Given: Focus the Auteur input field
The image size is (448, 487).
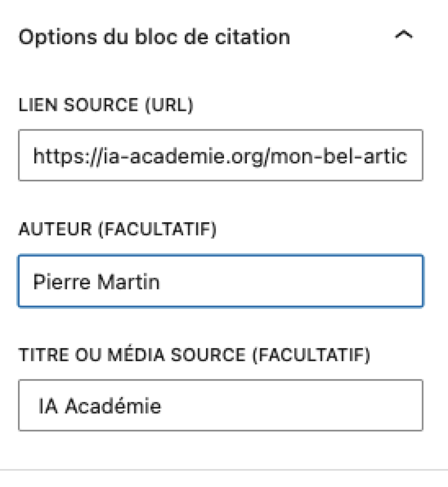Looking at the screenshot, I should [220, 282].
